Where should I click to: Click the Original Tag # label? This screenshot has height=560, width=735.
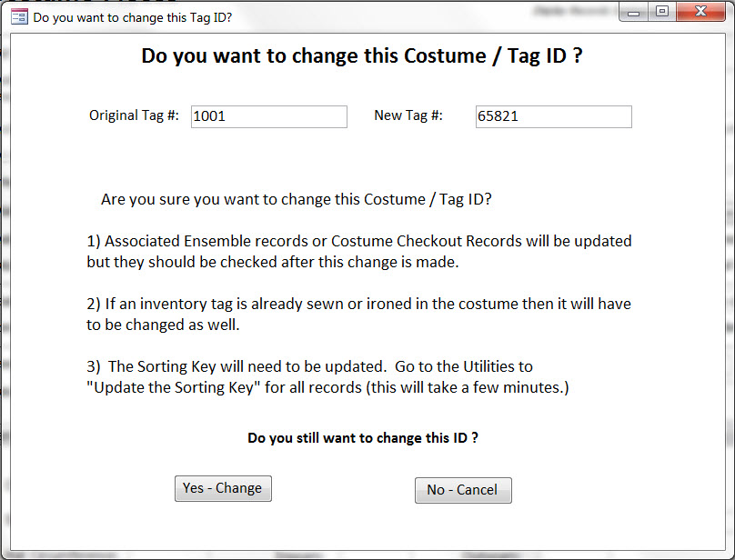click(x=134, y=115)
